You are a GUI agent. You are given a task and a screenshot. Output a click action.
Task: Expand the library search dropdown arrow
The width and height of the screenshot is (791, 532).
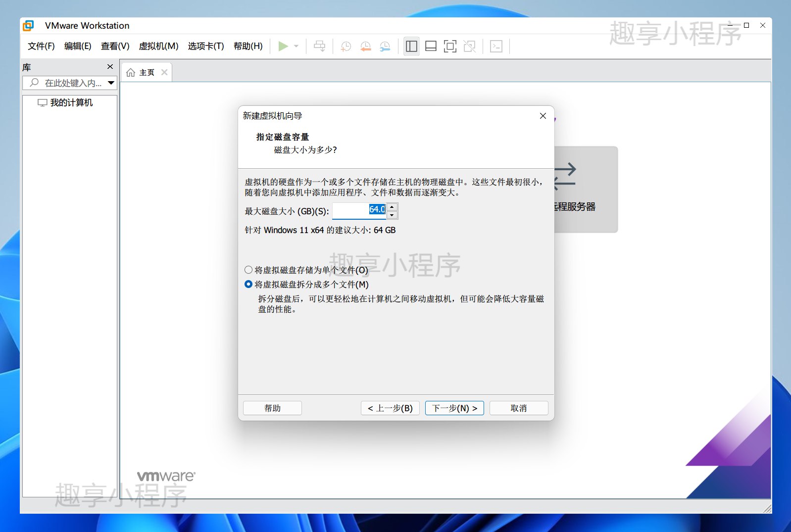(111, 83)
